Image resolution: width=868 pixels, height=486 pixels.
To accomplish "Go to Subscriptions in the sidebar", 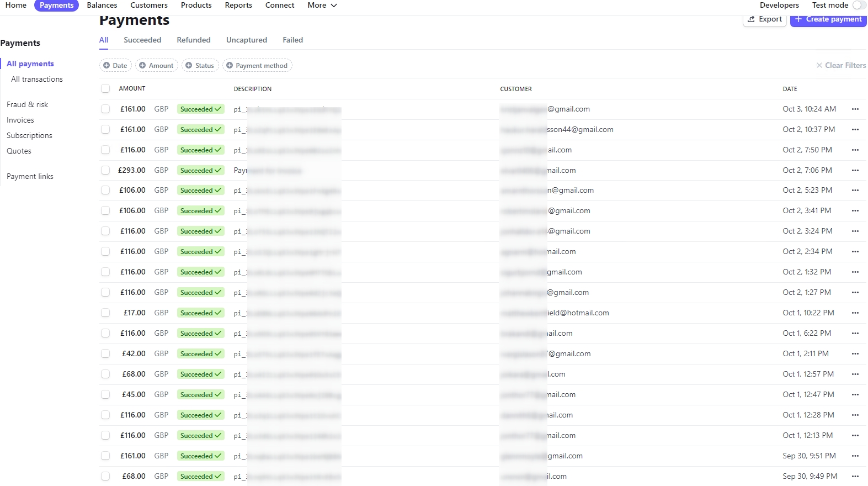I will coord(29,136).
